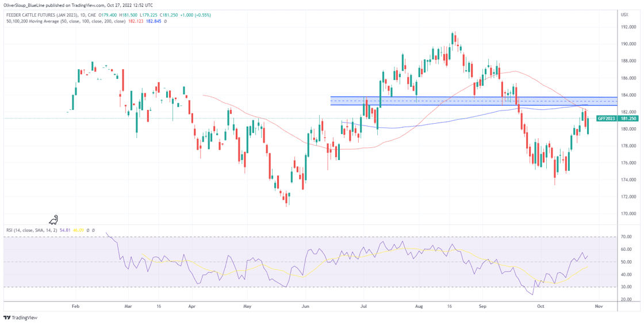
Task: Click the Apr label on time axis
Action: pyautogui.click(x=191, y=307)
